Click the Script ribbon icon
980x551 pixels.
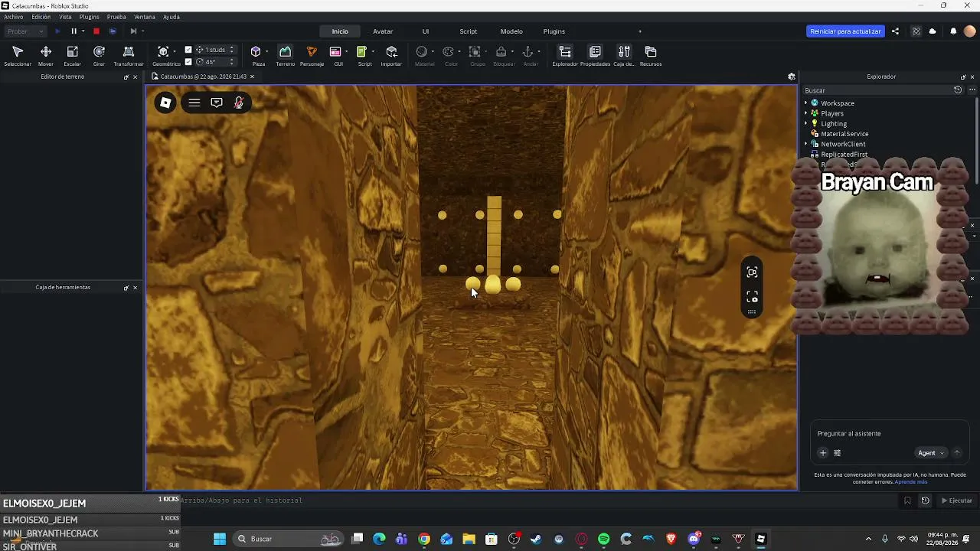361,52
